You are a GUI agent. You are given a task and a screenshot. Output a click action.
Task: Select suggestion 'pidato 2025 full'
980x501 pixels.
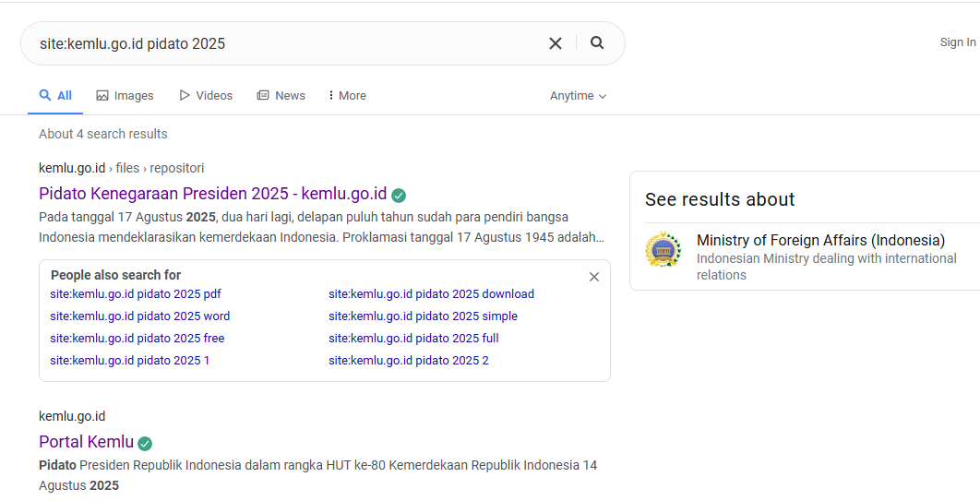point(413,339)
